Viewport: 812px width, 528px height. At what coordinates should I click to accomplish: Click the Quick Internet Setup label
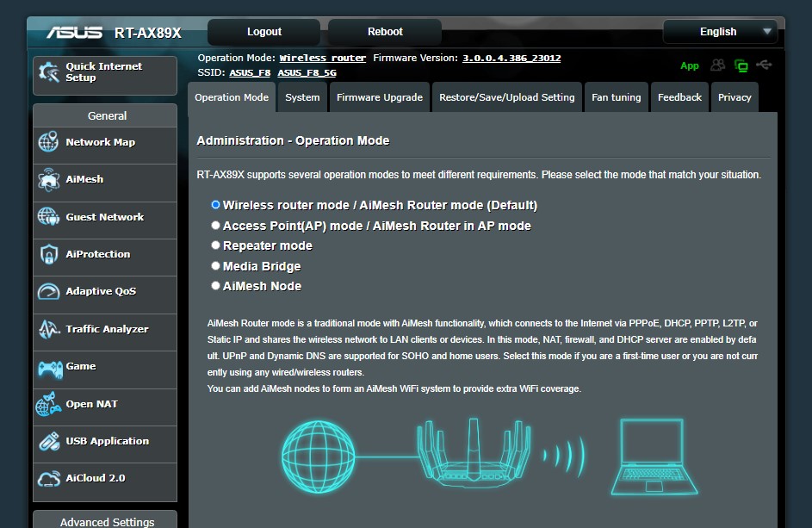point(103,72)
